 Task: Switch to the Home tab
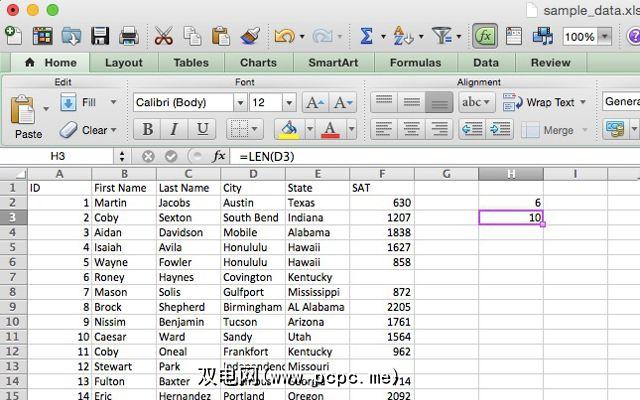click(x=51, y=63)
